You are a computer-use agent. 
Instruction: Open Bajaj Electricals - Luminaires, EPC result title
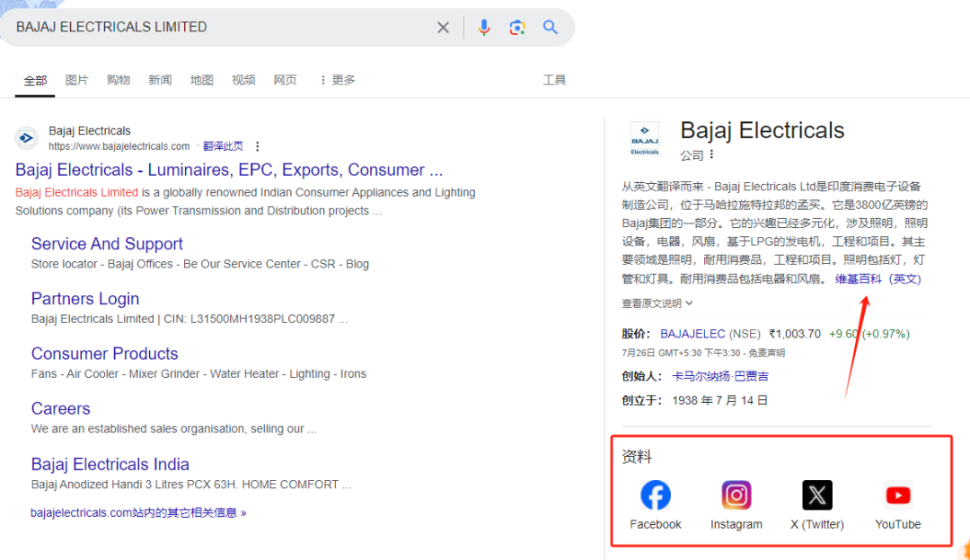[x=229, y=170]
